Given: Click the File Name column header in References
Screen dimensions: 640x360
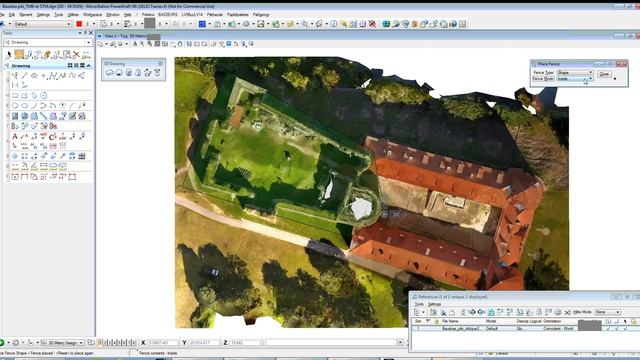Looking at the screenshot, I should click(x=450, y=322).
